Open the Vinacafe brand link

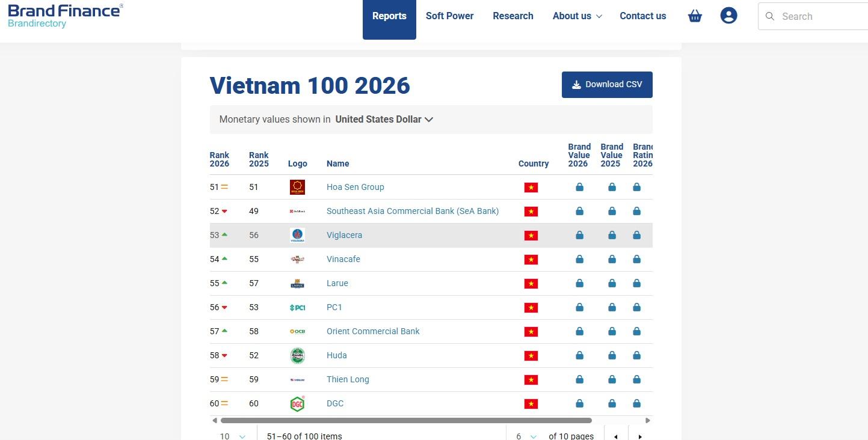tap(343, 259)
